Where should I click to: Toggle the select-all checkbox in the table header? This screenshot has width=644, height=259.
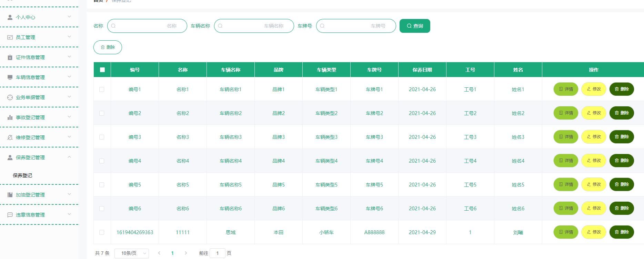point(102,70)
